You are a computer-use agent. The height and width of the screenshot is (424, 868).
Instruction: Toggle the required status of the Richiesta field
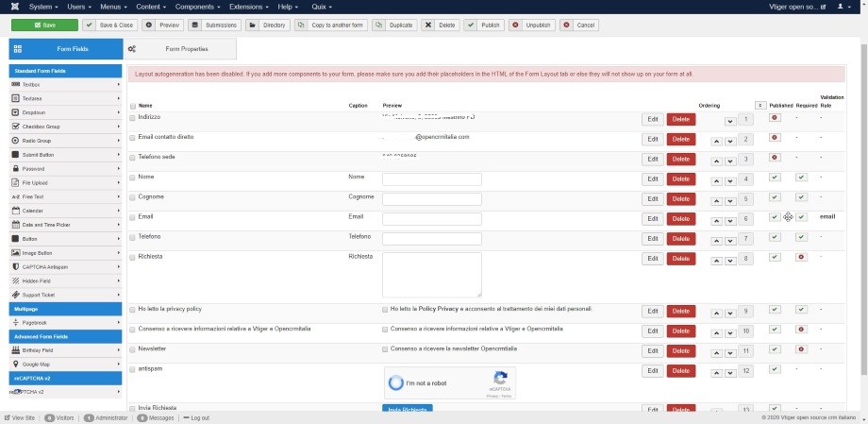(801, 257)
